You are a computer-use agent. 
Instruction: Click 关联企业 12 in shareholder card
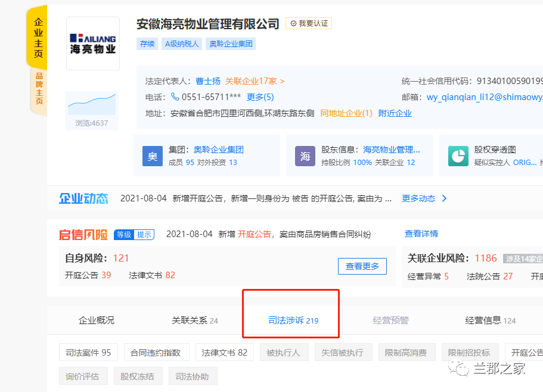[395, 162]
